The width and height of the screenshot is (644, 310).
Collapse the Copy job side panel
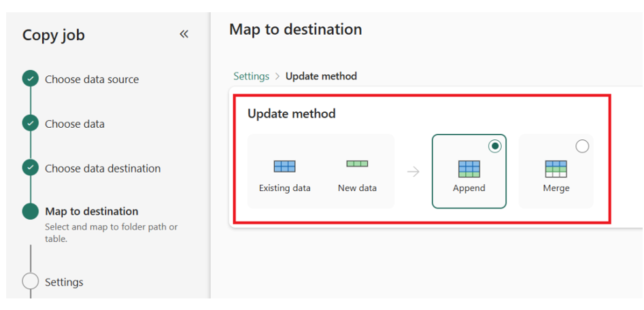click(184, 35)
